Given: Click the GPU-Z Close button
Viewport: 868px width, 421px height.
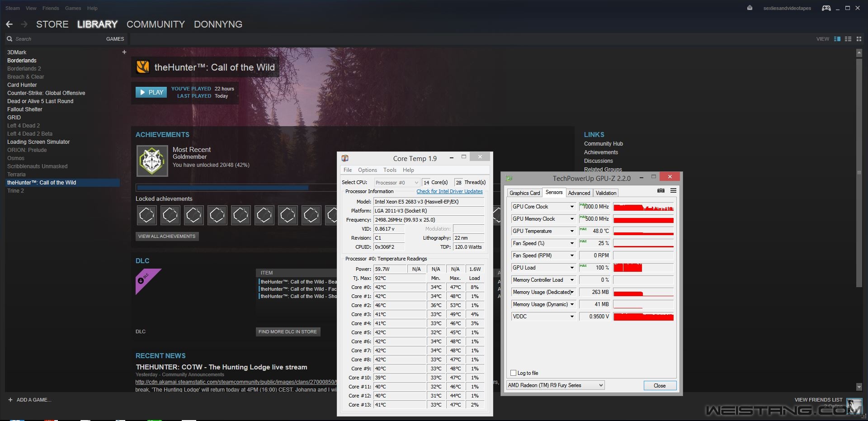Looking at the screenshot, I should 660,386.
